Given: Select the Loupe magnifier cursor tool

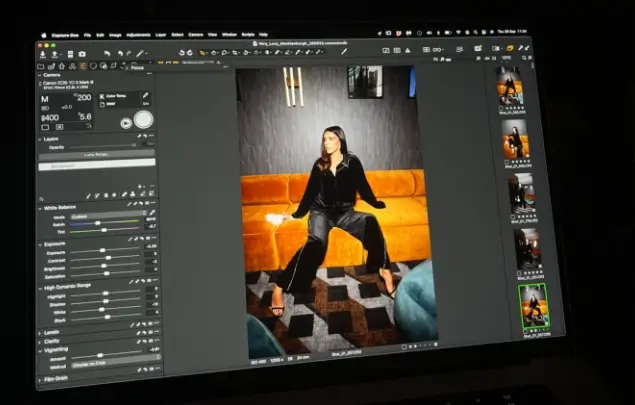Looking at the screenshot, I should coord(225,53).
